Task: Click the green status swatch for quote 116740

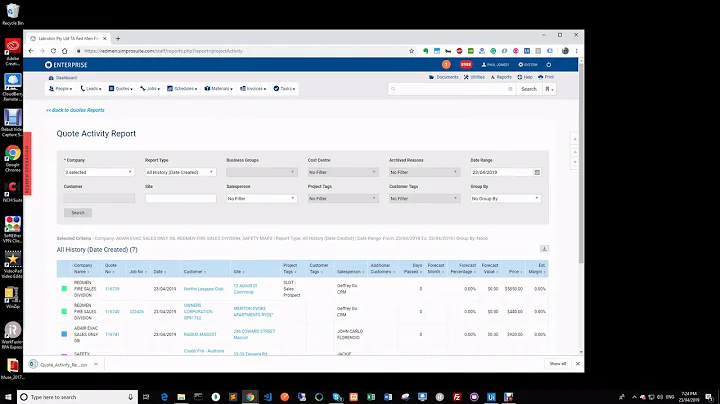Action: pos(64,311)
